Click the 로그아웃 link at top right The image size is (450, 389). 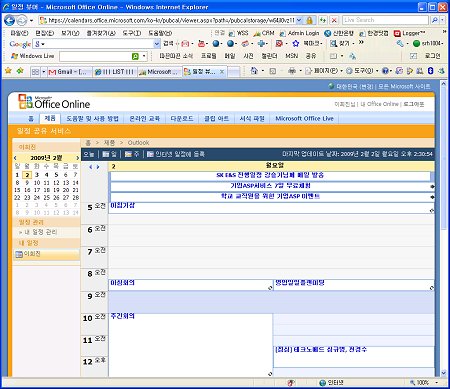pyautogui.click(x=414, y=104)
